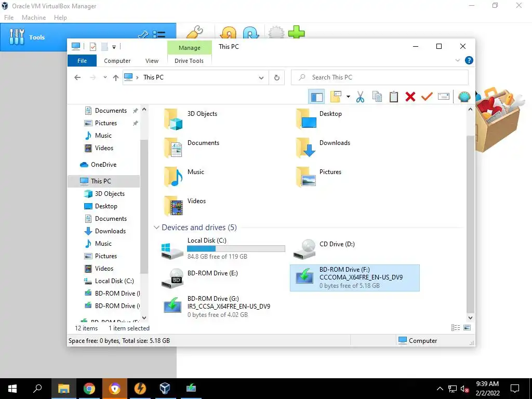Select pinned Pictures in Quick access
The image size is (532, 399).
(x=106, y=123)
